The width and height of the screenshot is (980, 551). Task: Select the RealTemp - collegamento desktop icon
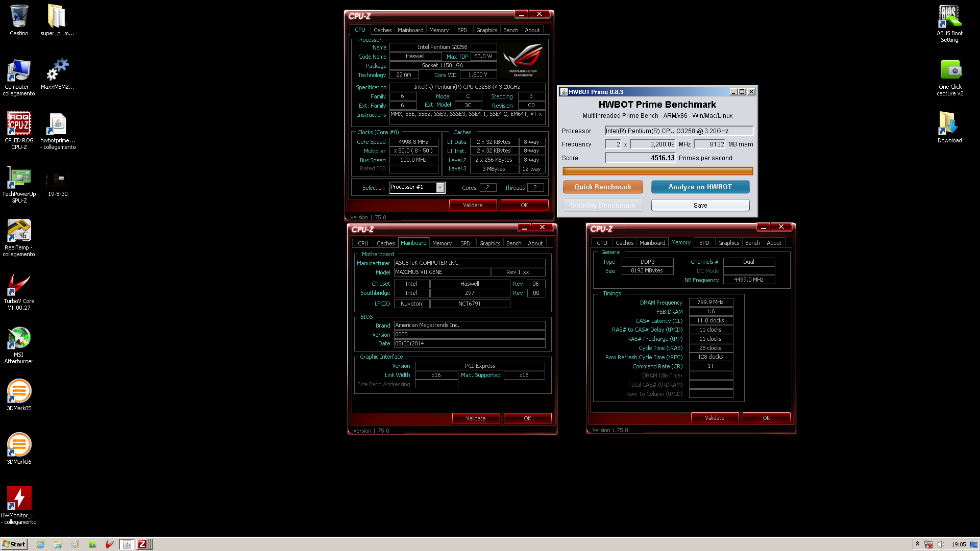click(x=19, y=238)
